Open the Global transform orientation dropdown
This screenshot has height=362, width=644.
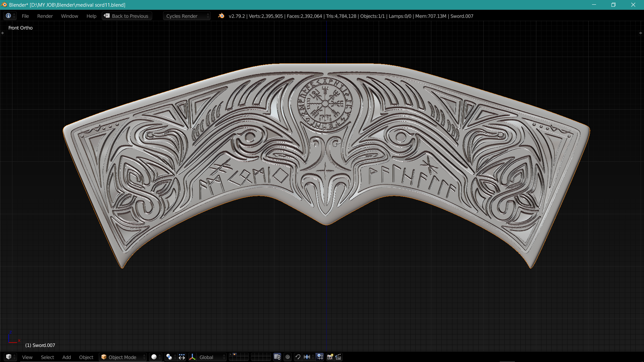pyautogui.click(x=207, y=357)
